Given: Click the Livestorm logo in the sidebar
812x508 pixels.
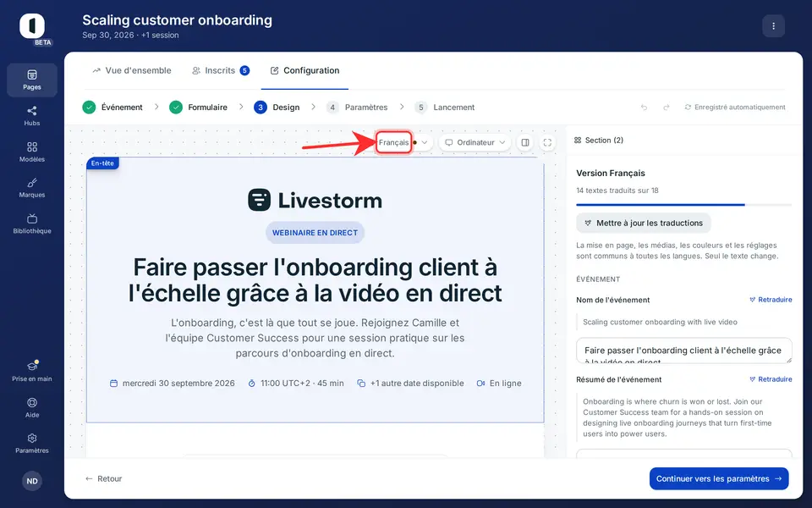Looking at the screenshot, I should 32,26.
